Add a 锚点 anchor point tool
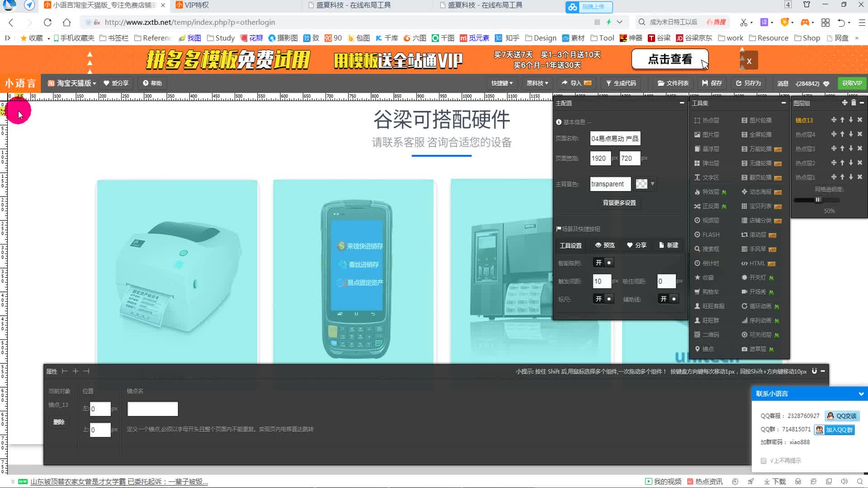Image resolution: width=868 pixels, height=488 pixels. [x=704, y=349]
